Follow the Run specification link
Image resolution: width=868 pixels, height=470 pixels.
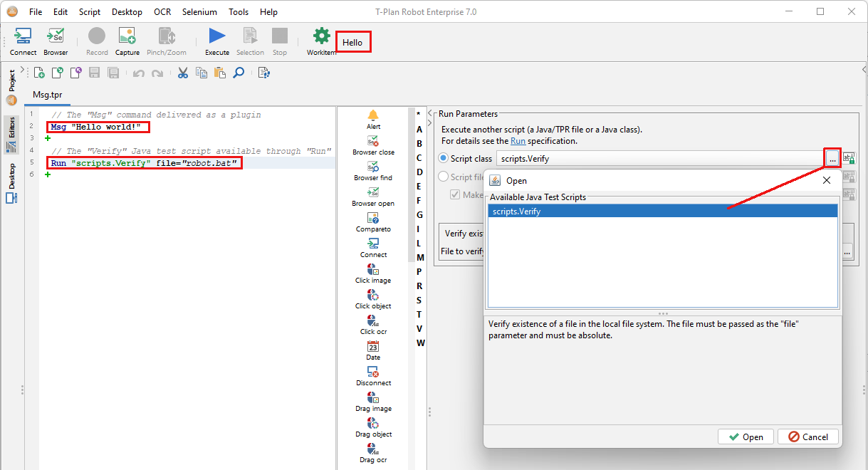(x=518, y=141)
